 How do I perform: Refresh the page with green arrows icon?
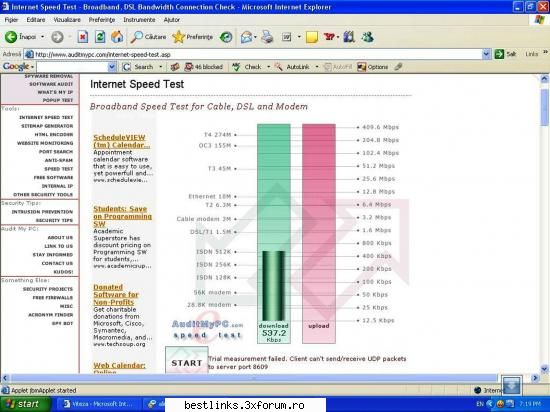point(100,37)
